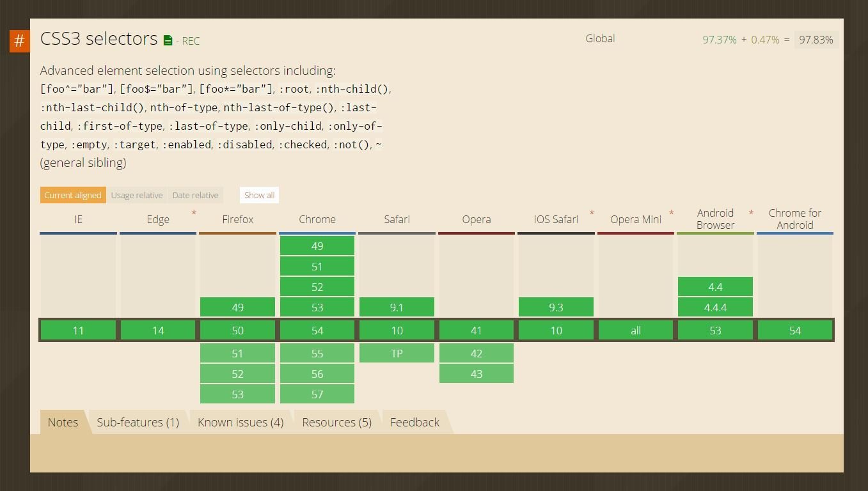This screenshot has width=868, height=491.
Task: Click the 97.37% supported usage figure
Action: point(720,40)
